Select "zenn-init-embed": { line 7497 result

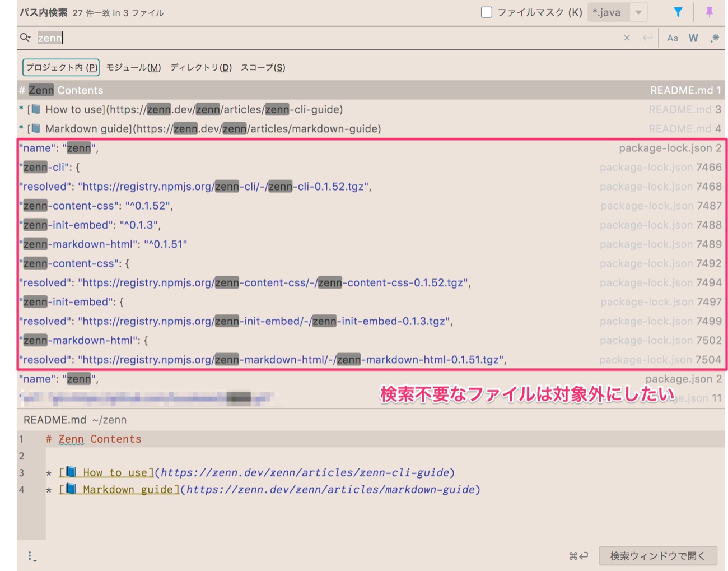point(370,301)
